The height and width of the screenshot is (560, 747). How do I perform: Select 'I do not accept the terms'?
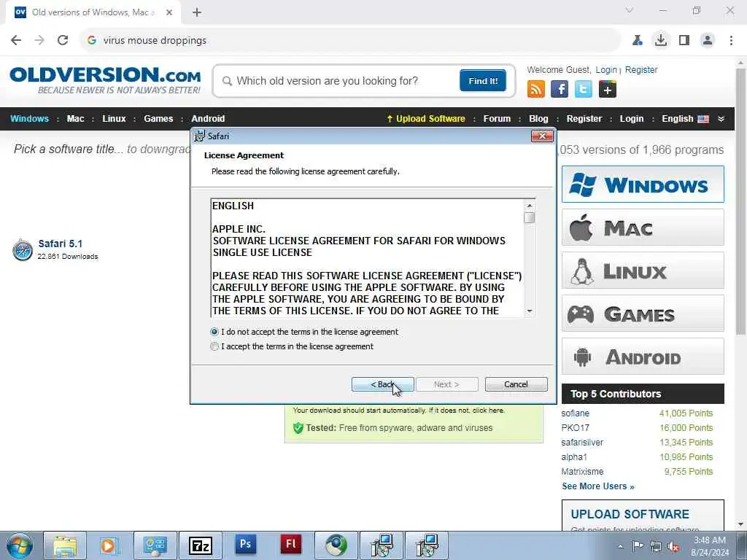click(214, 332)
